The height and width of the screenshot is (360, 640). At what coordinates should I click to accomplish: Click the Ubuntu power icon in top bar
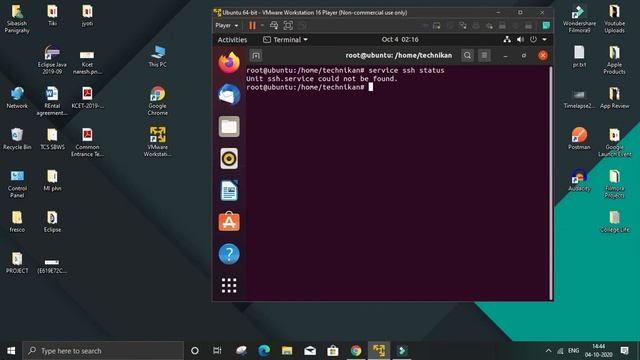coord(533,40)
